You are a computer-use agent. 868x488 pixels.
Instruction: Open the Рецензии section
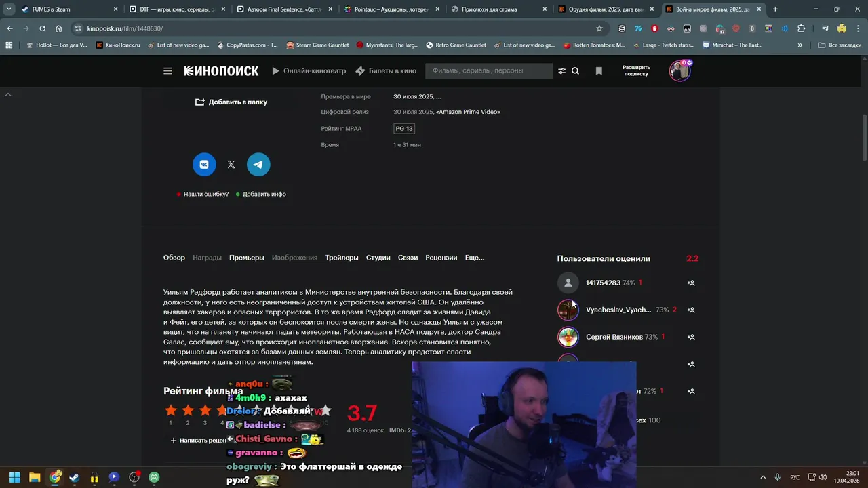pos(441,258)
